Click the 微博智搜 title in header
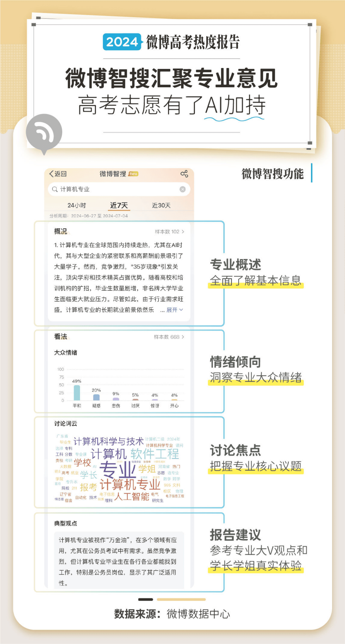 click(113, 174)
